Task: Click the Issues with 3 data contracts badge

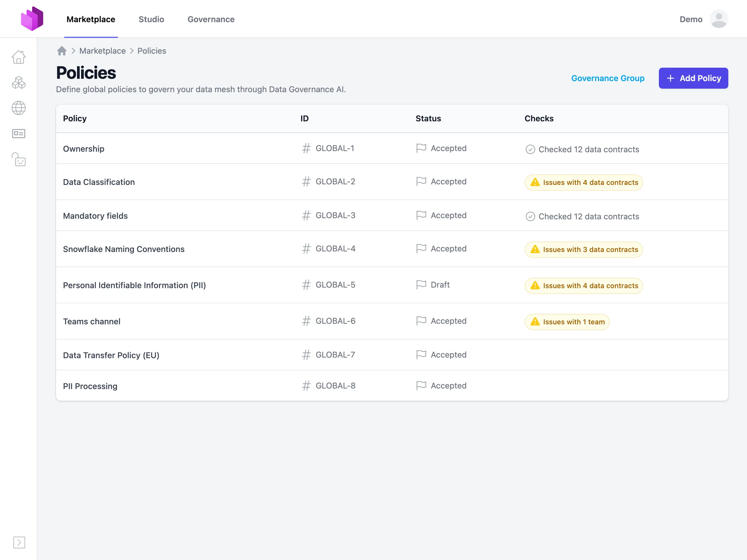Action: click(583, 250)
